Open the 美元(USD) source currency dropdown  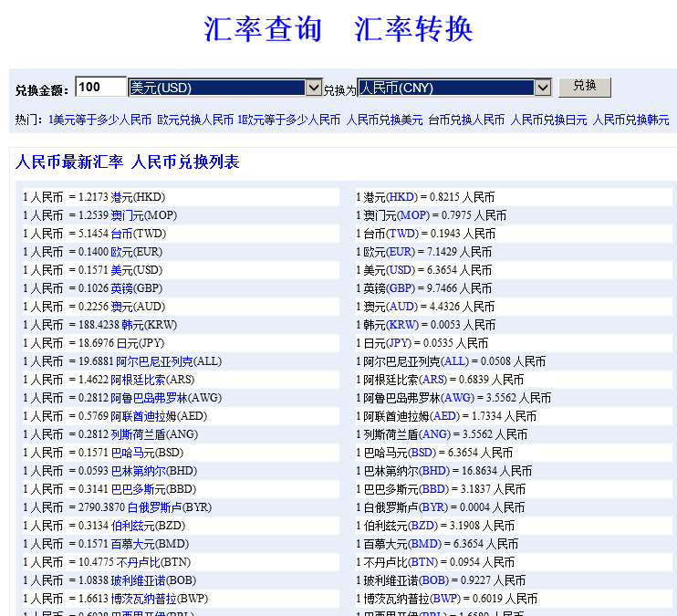click(x=225, y=88)
